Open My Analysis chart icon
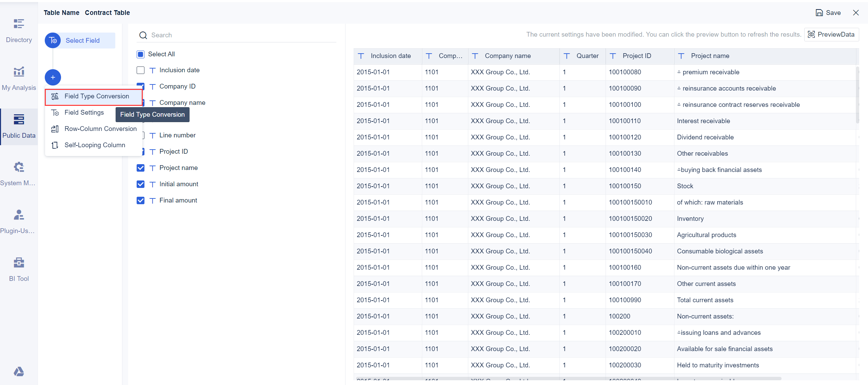868x385 pixels. tap(19, 72)
